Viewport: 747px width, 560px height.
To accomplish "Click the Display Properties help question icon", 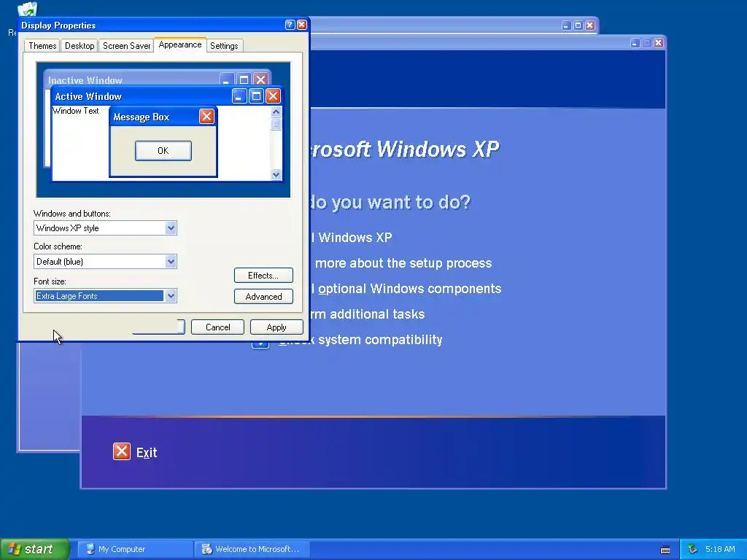I will [290, 25].
